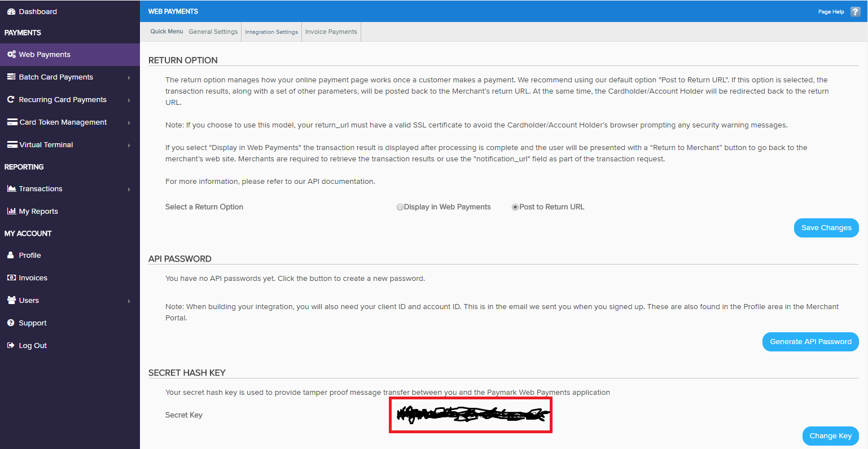Select the Dashboard icon in the sidebar
Screen dimensions: 868x449
point(11,11)
